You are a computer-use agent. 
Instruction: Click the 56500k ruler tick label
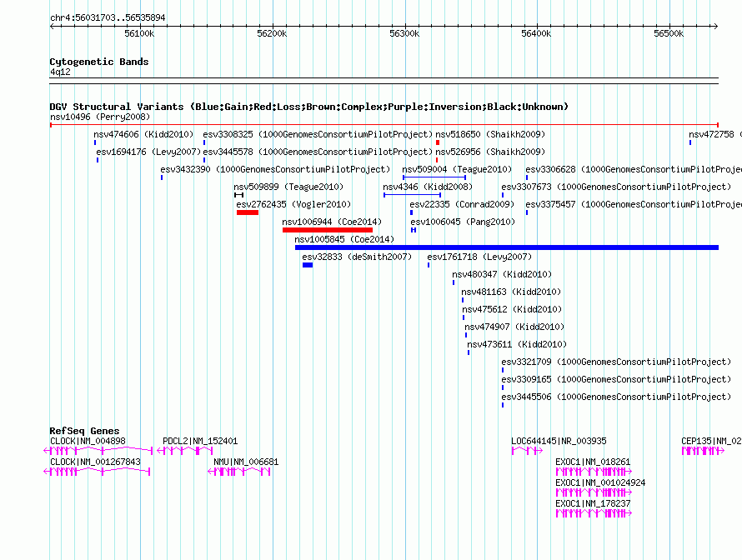click(669, 33)
